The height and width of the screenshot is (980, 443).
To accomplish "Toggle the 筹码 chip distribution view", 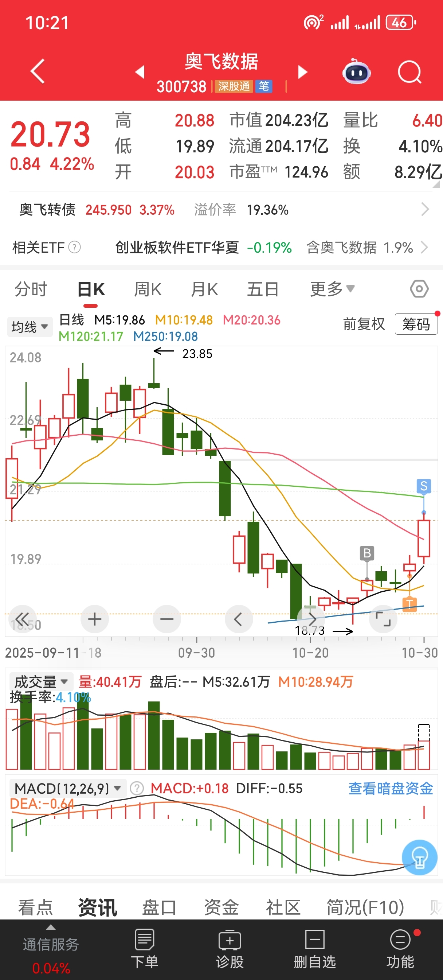I will pos(416,324).
